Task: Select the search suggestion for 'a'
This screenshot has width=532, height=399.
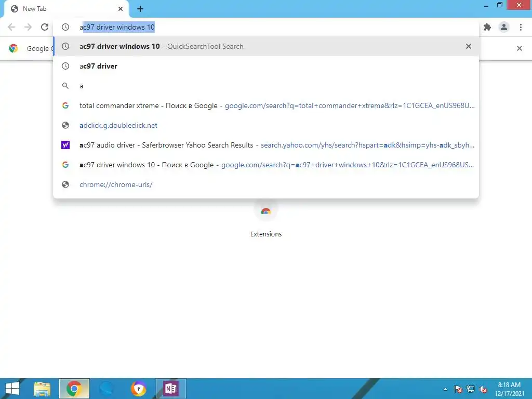Action: pyautogui.click(x=266, y=86)
